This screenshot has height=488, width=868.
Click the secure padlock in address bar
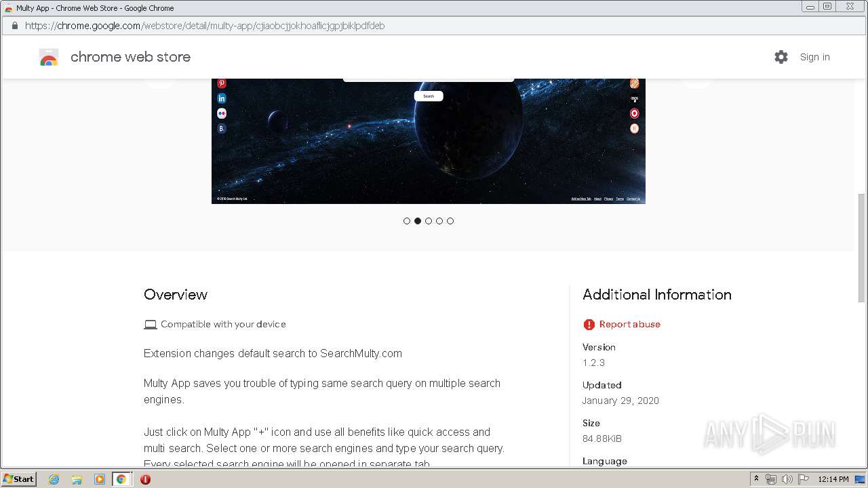pyautogui.click(x=15, y=26)
